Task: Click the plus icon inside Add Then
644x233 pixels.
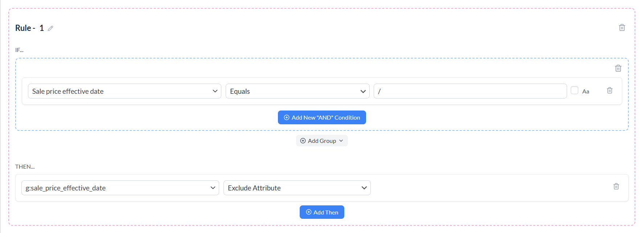Action: pyautogui.click(x=309, y=212)
